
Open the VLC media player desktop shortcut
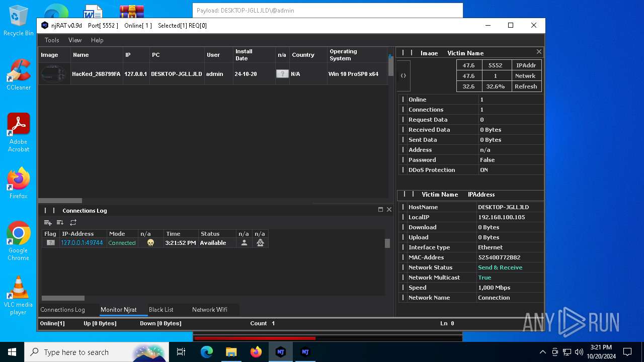tap(18, 296)
